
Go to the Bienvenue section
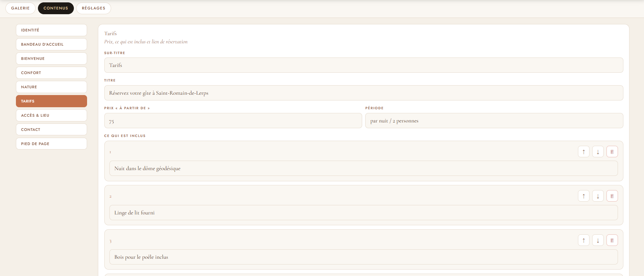[x=51, y=59]
